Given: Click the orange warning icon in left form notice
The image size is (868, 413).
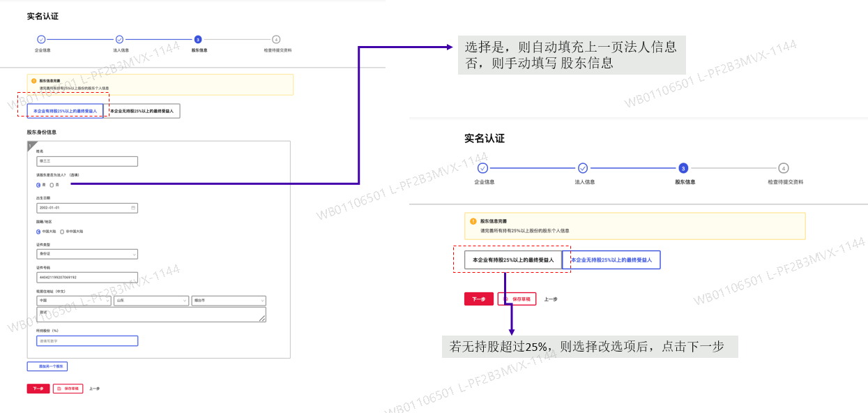Looking at the screenshot, I should point(33,81).
